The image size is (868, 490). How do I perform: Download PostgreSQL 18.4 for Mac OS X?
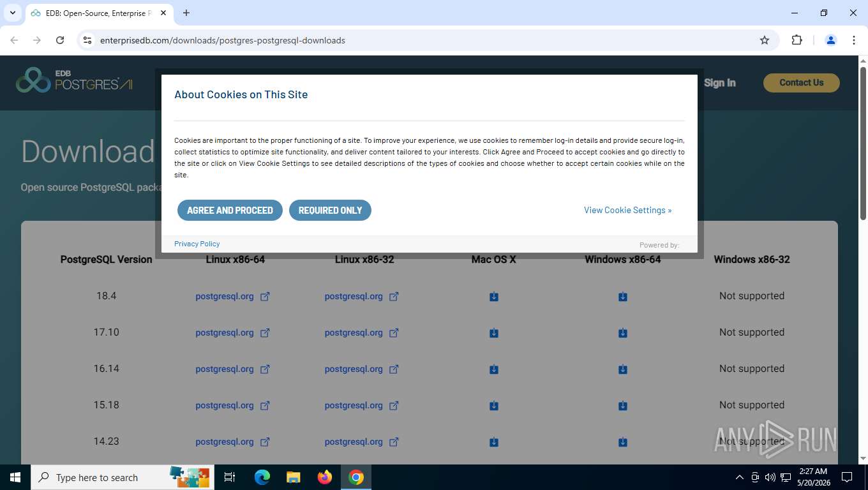[494, 297]
